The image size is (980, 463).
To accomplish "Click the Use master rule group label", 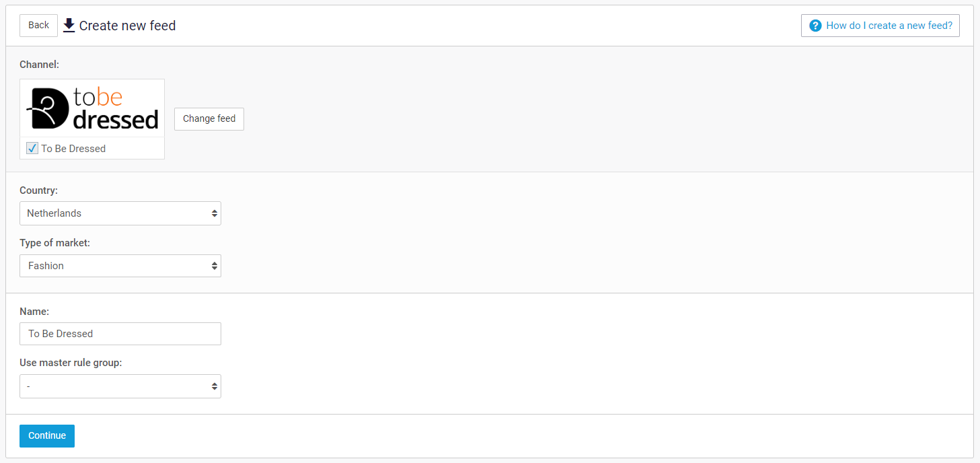I will [x=71, y=363].
